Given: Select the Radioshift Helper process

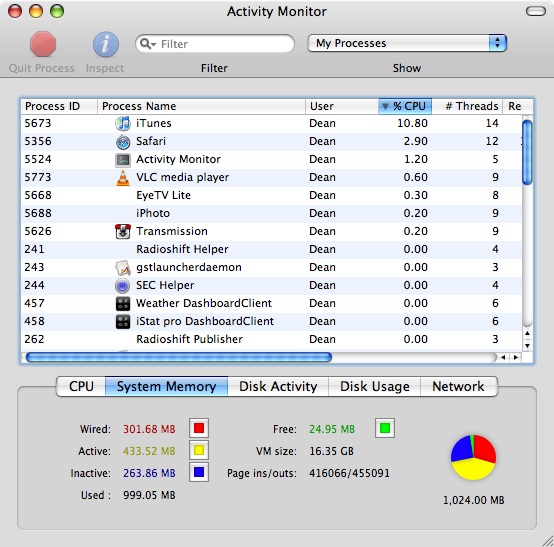Looking at the screenshot, I should (x=182, y=249).
